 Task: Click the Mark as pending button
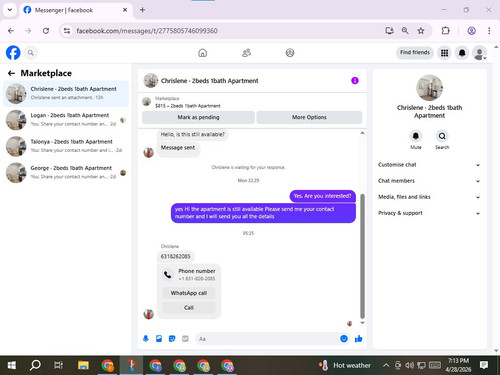[198, 117]
